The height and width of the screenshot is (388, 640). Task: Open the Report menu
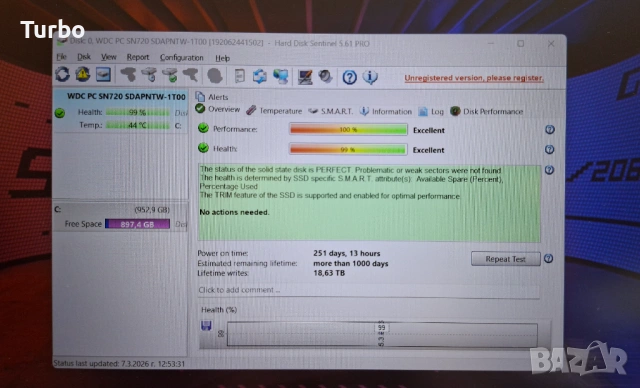138,57
